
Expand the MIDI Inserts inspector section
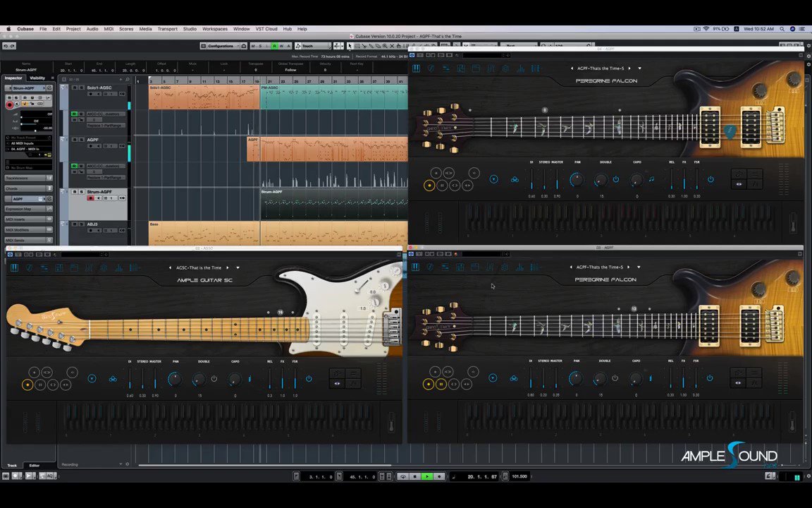(x=28, y=219)
